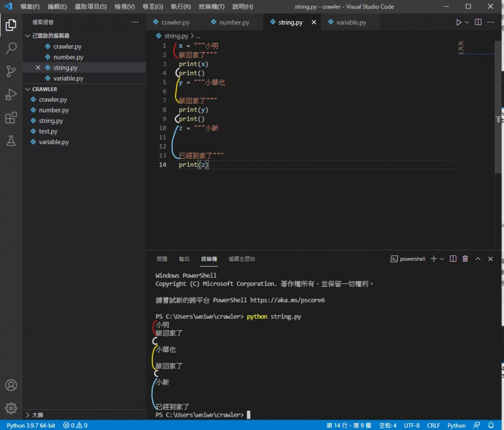Image resolution: width=504 pixels, height=430 pixels.
Task: Kill terminal with trash icon
Action: pos(465,259)
